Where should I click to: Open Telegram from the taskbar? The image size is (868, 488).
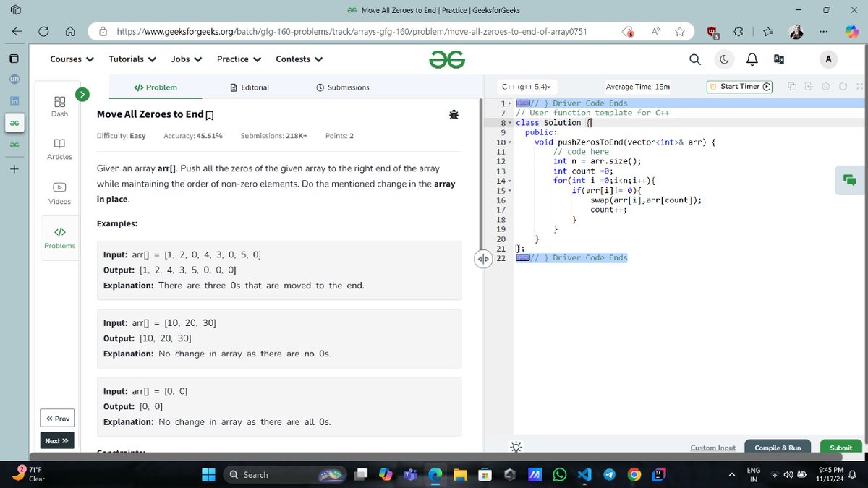[x=609, y=475]
